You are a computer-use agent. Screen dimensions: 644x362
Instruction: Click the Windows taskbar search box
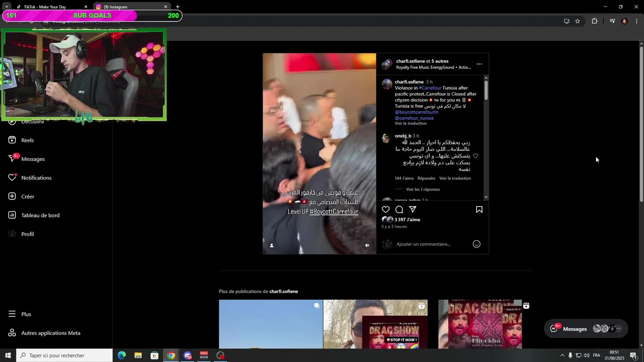pyautogui.click(x=64, y=355)
